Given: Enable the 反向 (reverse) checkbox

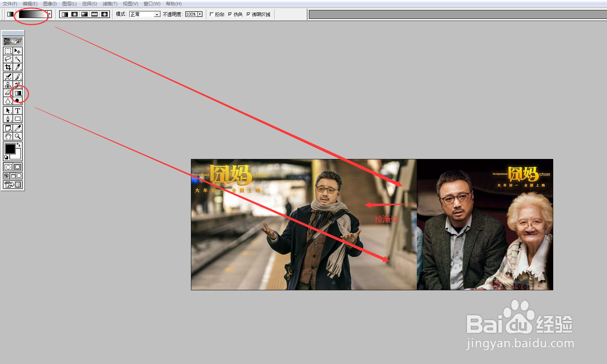Looking at the screenshot, I should (212, 14).
